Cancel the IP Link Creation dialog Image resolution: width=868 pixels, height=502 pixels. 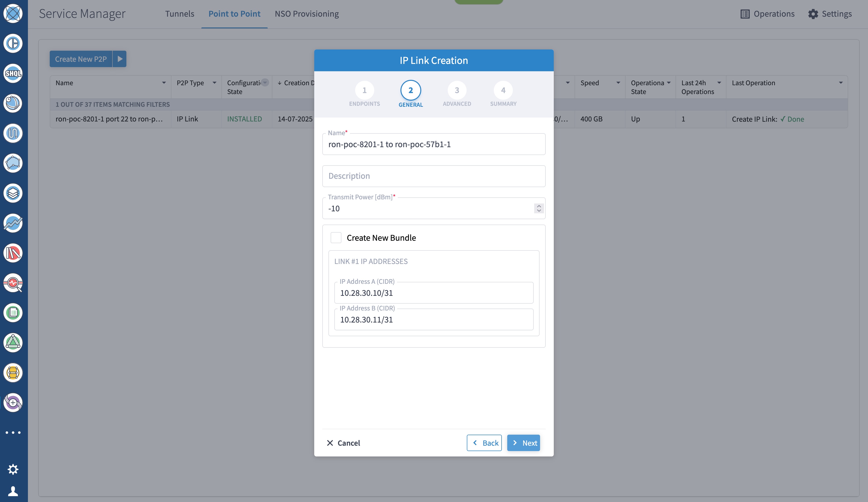click(343, 443)
